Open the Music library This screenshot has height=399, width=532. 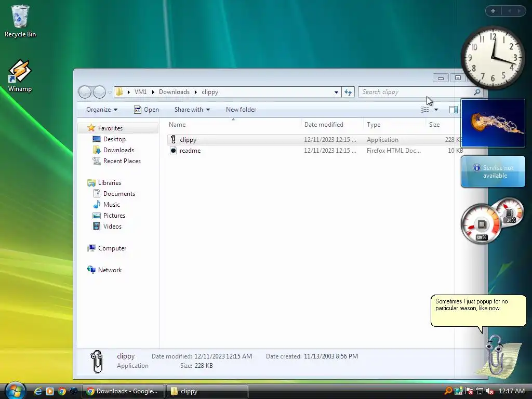point(111,205)
